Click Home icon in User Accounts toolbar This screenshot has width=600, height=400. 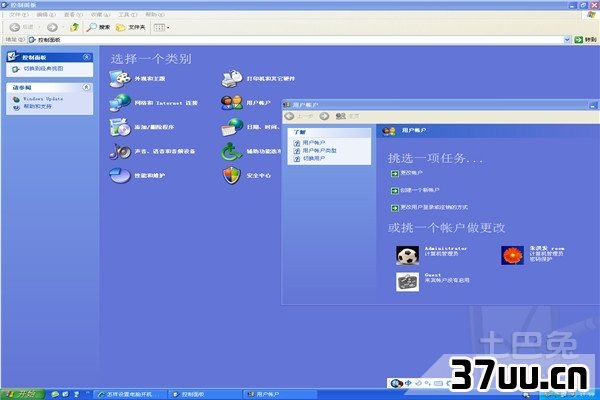coord(341,116)
